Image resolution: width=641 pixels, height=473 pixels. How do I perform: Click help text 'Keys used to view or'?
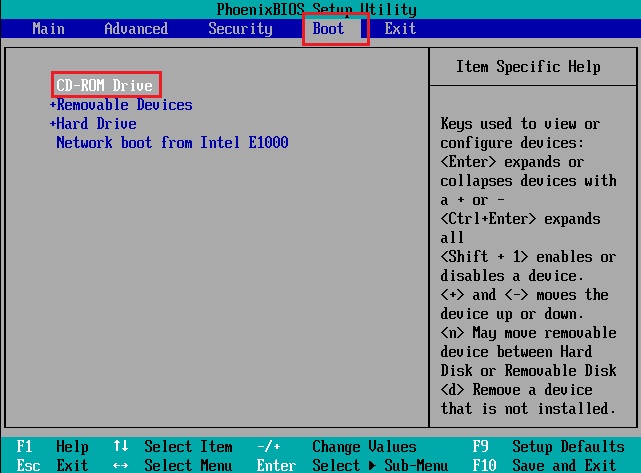[x=520, y=123]
